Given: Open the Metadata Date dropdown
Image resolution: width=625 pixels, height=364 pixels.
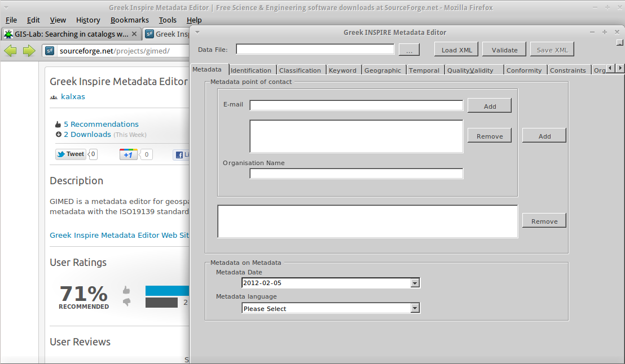Looking at the screenshot, I should point(415,283).
